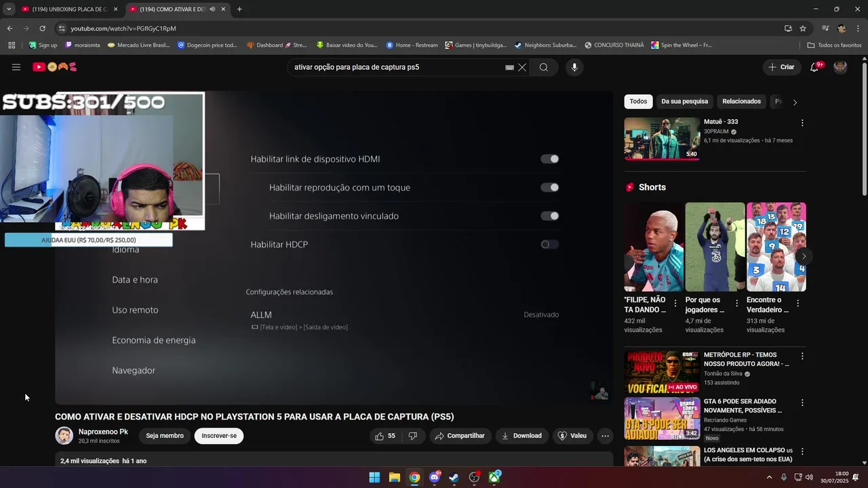Open the Xbox app in taskbar
The width and height of the screenshot is (868, 488).
[x=495, y=477]
